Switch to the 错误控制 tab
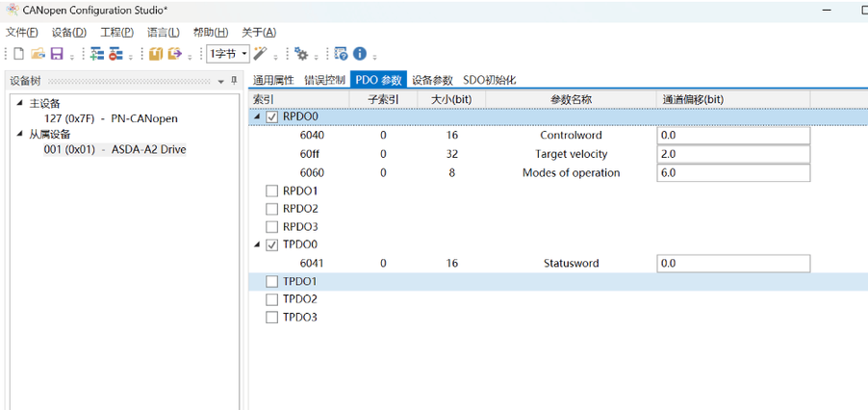Viewport: 868px width, 410px height. coord(324,80)
